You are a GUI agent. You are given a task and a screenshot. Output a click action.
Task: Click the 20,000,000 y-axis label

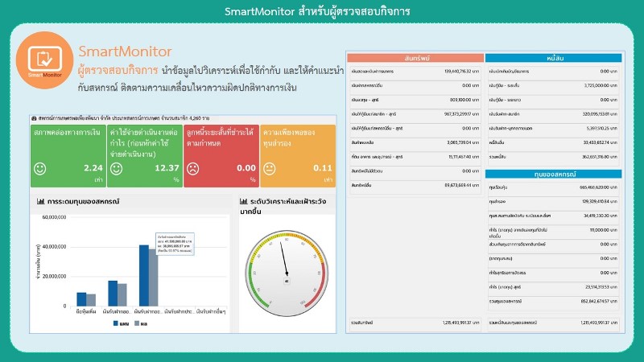[54, 277]
